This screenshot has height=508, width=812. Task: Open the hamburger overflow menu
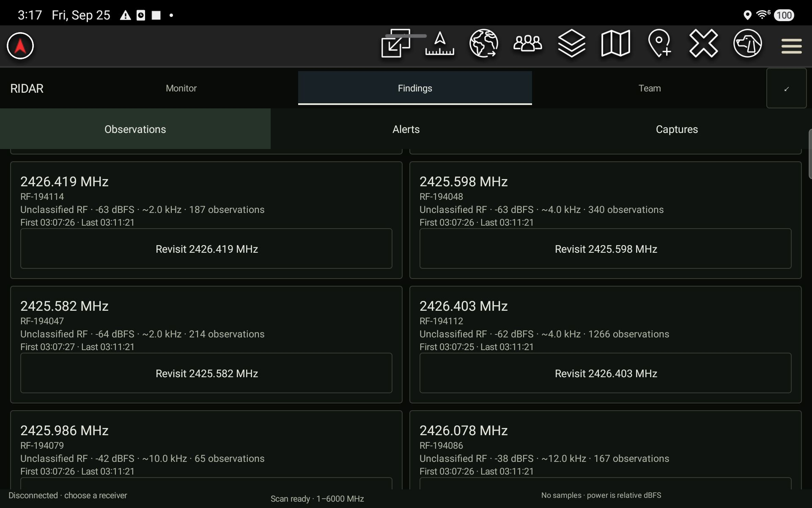click(x=791, y=46)
